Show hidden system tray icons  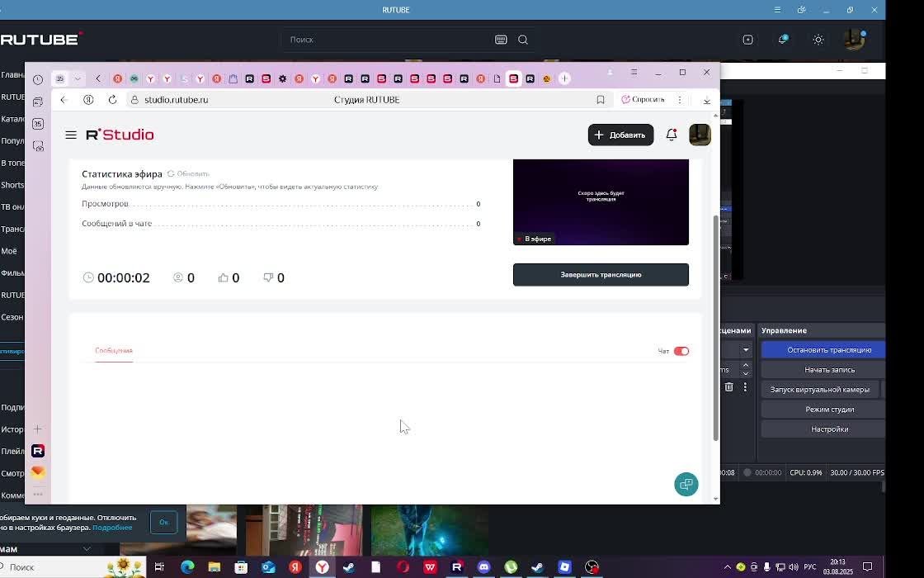click(x=727, y=567)
